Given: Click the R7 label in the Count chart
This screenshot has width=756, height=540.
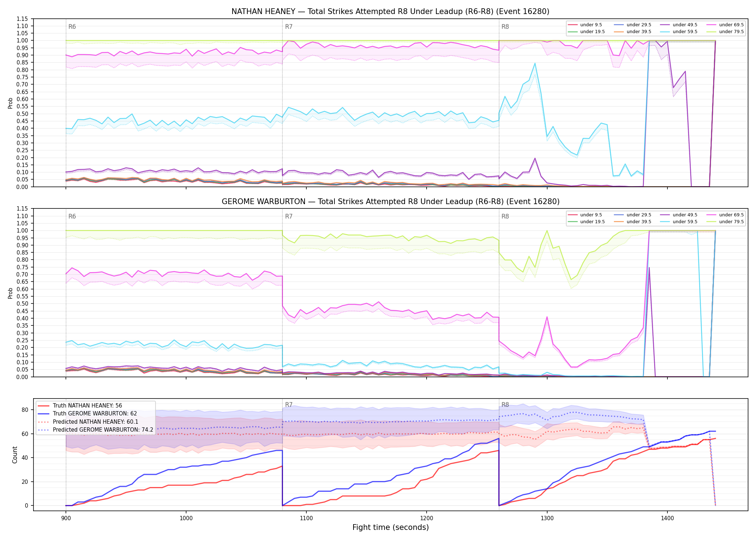Looking at the screenshot, I should pyautogui.click(x=289, y=405).
